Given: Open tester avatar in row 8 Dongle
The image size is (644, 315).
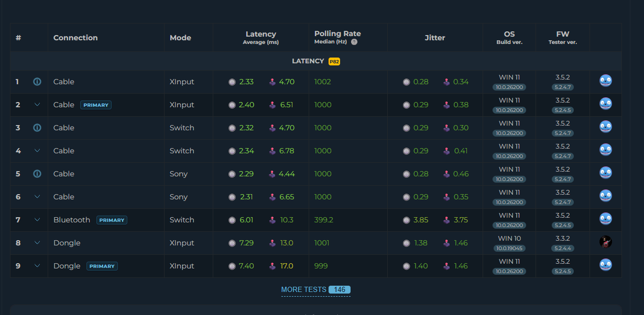Looking at the screenshot, I should coord(606,242).
